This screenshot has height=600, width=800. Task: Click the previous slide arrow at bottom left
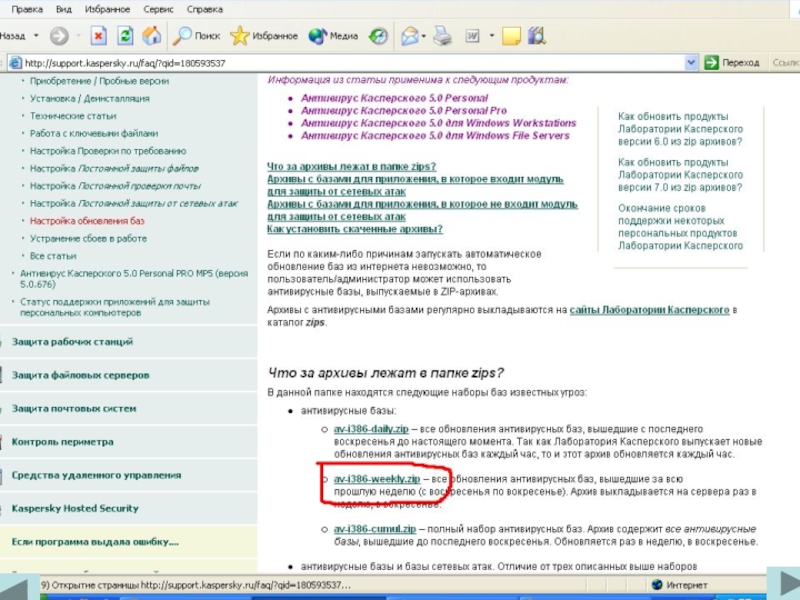point(13,588)
